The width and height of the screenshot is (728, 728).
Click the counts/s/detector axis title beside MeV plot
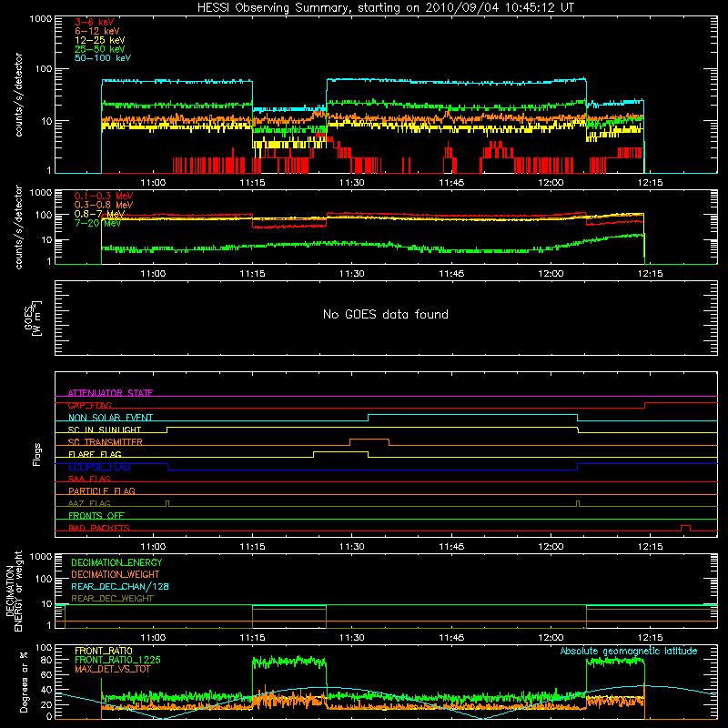coord(18,227)
